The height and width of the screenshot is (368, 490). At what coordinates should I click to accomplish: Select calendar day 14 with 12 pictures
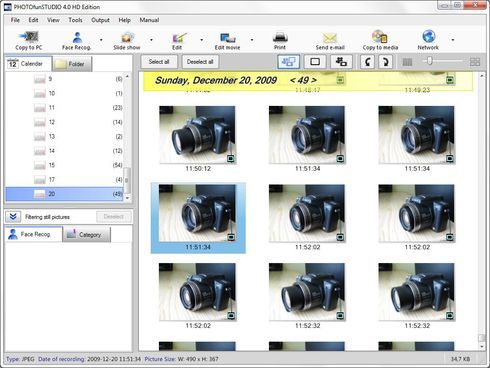point(64,151)
